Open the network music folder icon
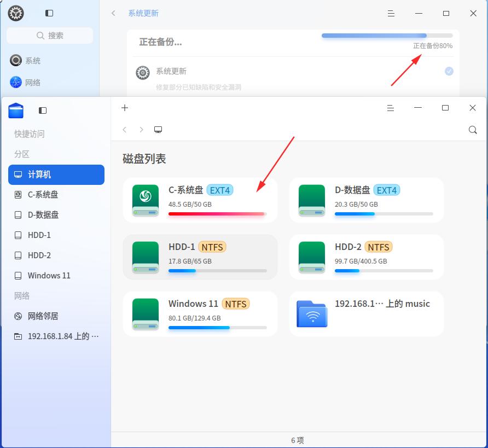 312,313
